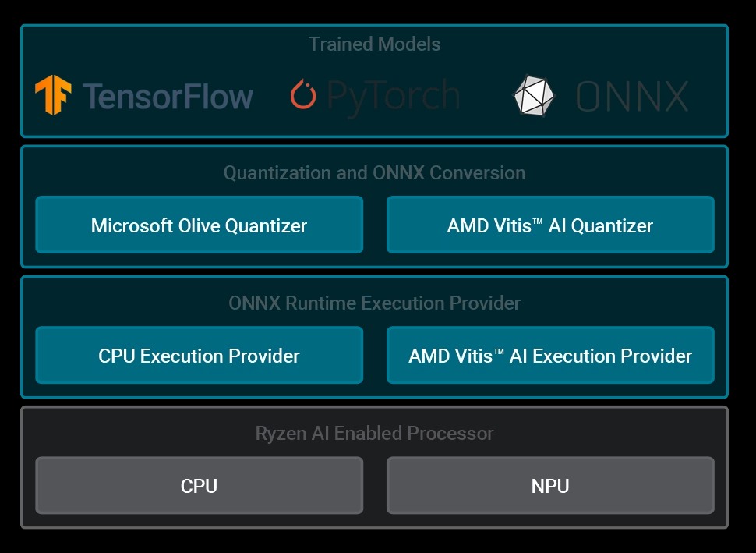Click the trademark symbol in Vitis AI Quantizer
Viewport: 756px width, 553px height.
(x=539, y=221)
